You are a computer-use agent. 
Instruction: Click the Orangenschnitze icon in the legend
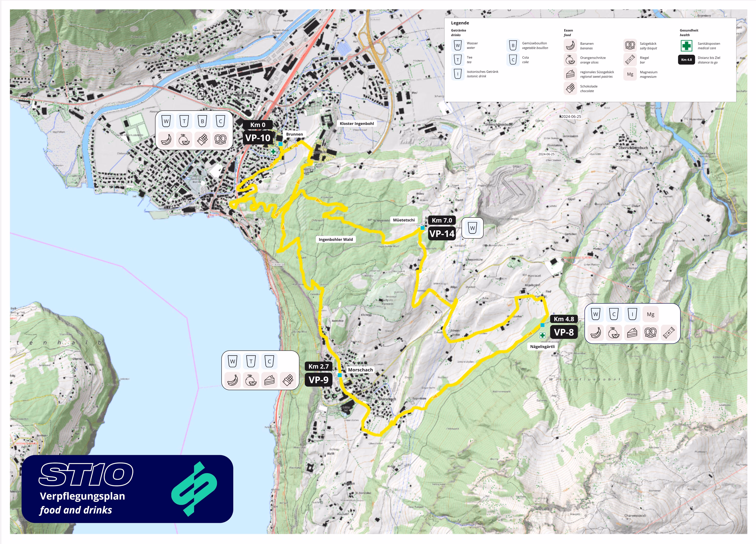pyautogui.click(x=570, y=60)
